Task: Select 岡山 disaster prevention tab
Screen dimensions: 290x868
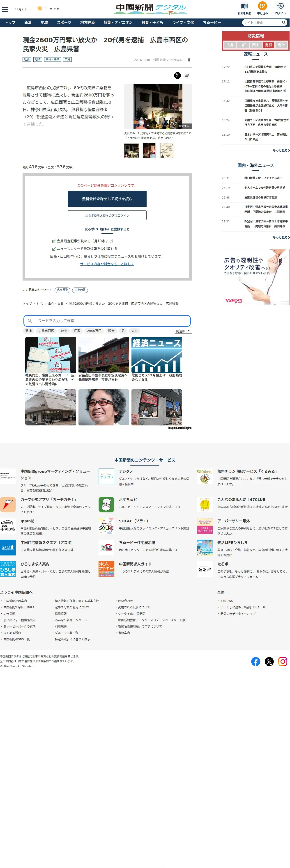Action: pos(255,45)
